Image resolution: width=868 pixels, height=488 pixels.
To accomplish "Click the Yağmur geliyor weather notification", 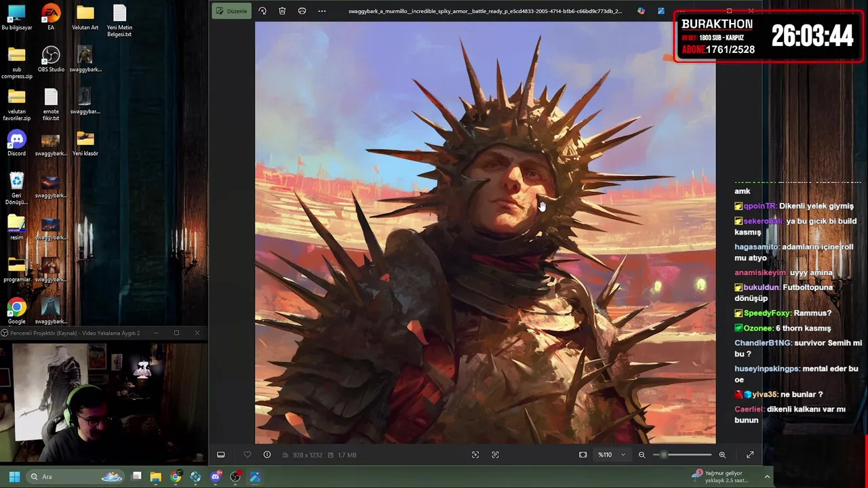I will point(721,476).
